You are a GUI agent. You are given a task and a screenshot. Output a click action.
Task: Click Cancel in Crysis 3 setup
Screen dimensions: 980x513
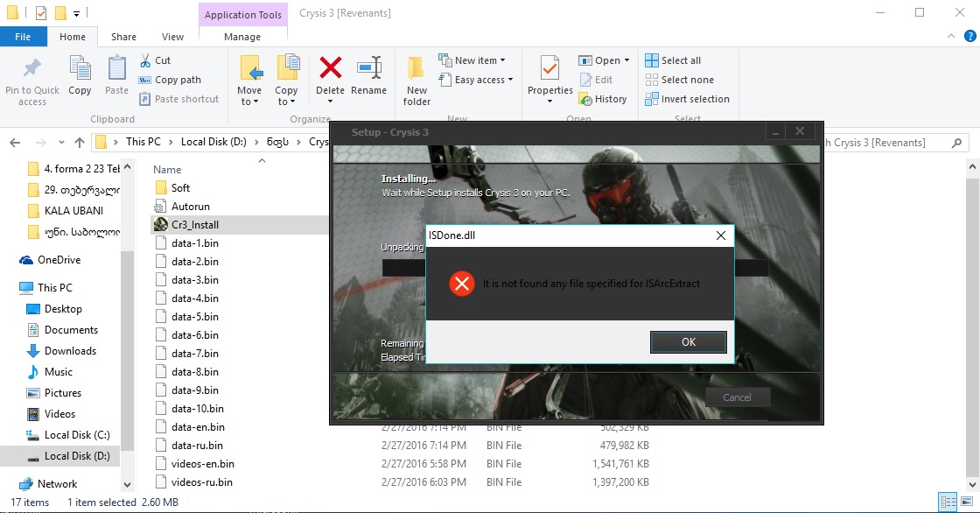[x=737, y=397]
